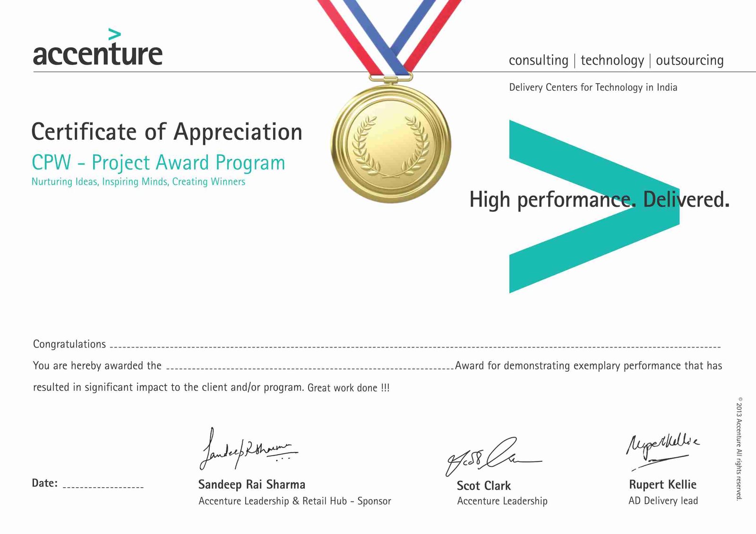Click the 'High performance. Delivered.' slogan

pos(599,199)
